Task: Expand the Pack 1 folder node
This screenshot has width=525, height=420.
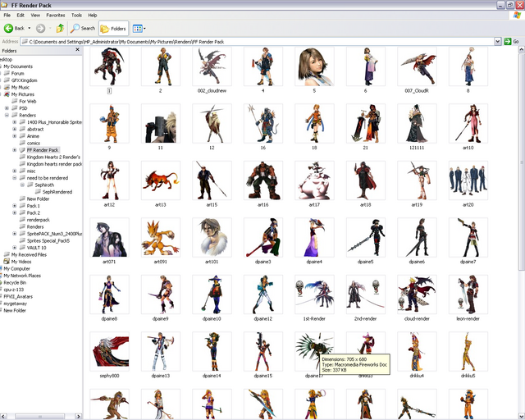Action: (x=15, y=206)
